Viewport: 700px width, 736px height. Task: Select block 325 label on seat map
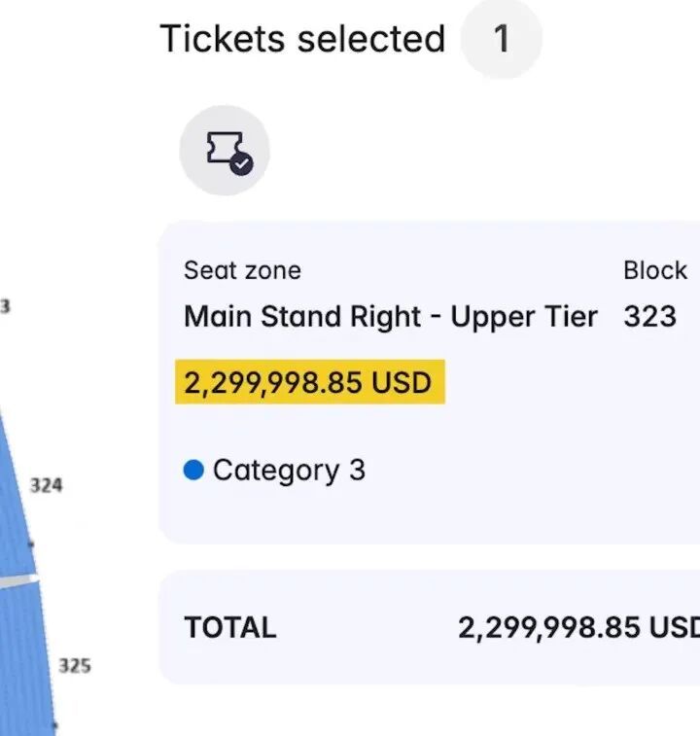(75, 666)
